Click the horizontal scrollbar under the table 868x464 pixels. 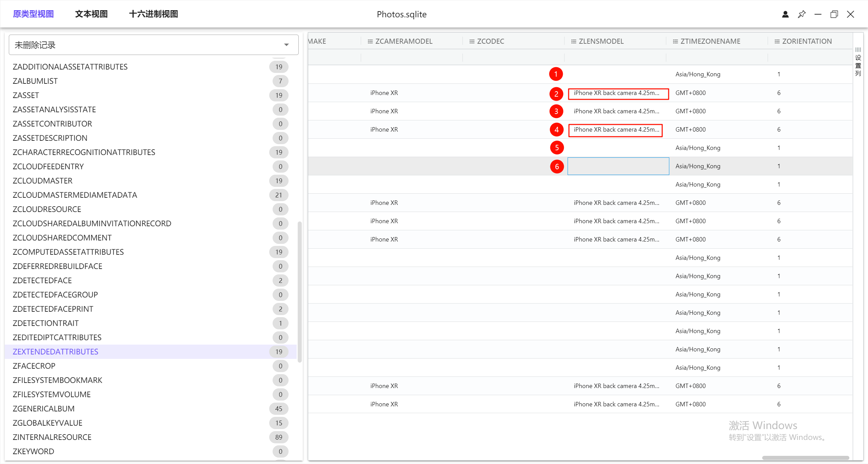point(805,458)
